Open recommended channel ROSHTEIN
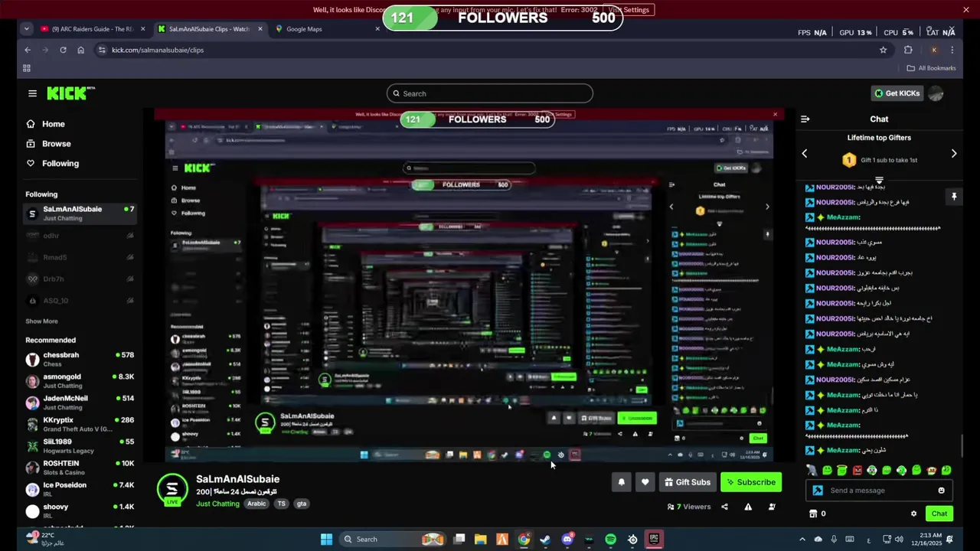 pos(80,468)
